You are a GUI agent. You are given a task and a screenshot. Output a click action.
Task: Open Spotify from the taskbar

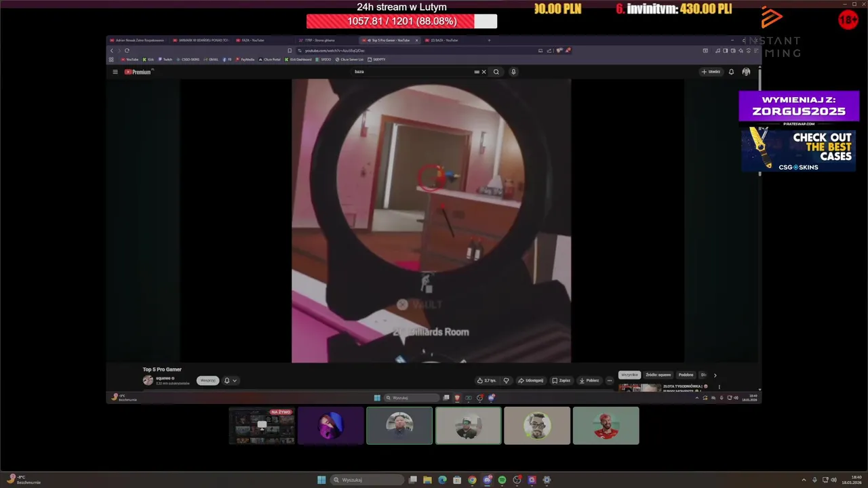502,480
